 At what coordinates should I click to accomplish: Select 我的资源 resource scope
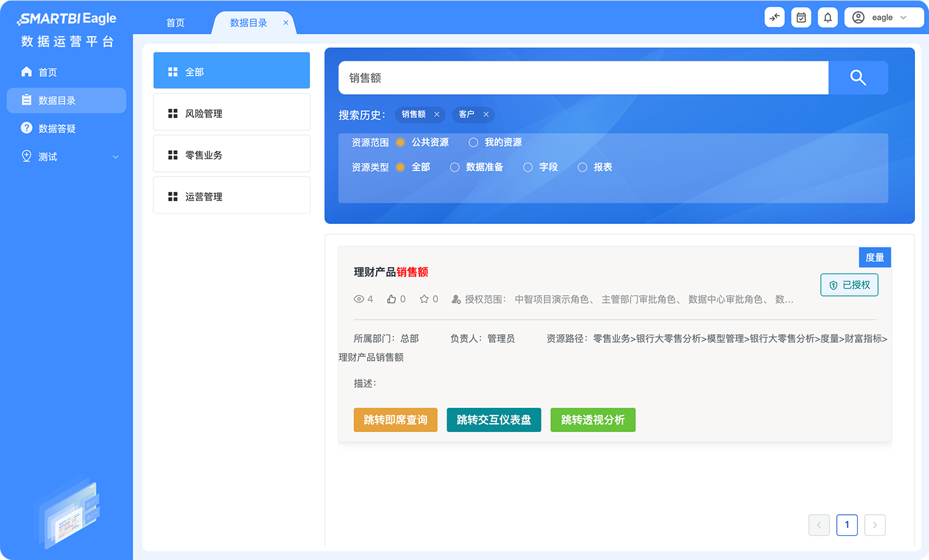pos(473,143)
